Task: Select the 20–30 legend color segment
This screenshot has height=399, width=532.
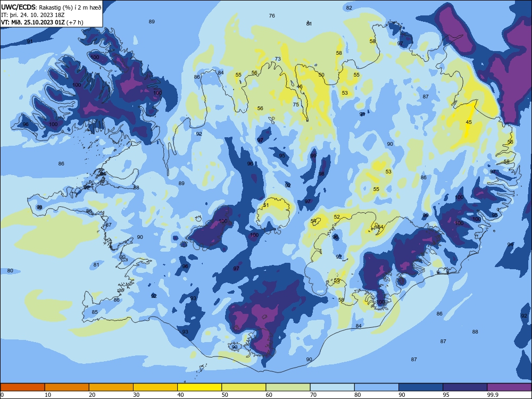Action: 111,387
